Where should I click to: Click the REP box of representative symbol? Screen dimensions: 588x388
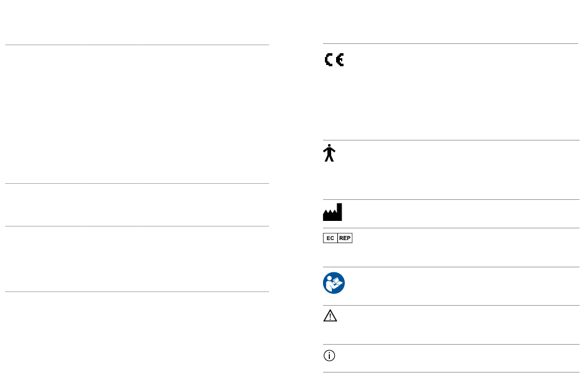pos(345,238)
